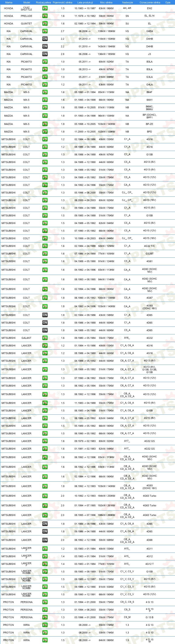The image size is (175, 644).
Task: Click petrol icon in the Proton Persona G 13 B row
Action: [45, 617]
